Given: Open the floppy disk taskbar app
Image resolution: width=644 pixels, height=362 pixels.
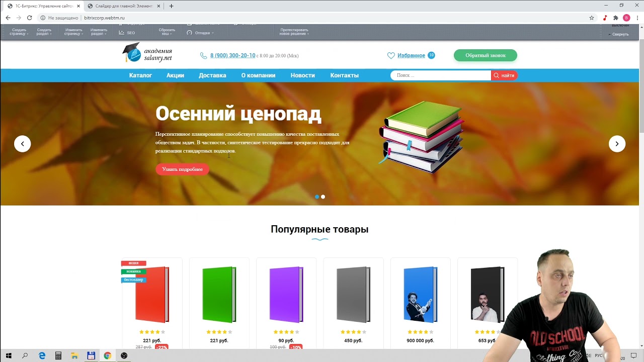Looking at the screenshot, I should [x=91, y=355].
